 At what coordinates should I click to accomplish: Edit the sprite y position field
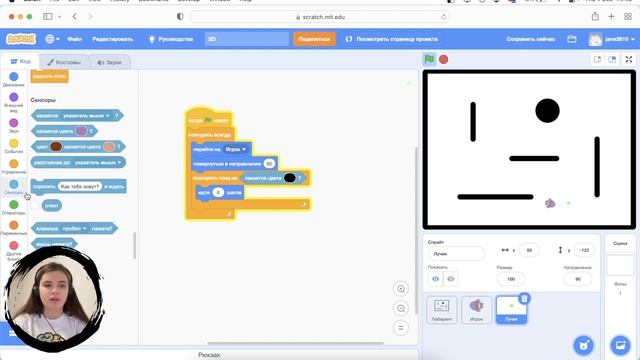click(584, 250)
